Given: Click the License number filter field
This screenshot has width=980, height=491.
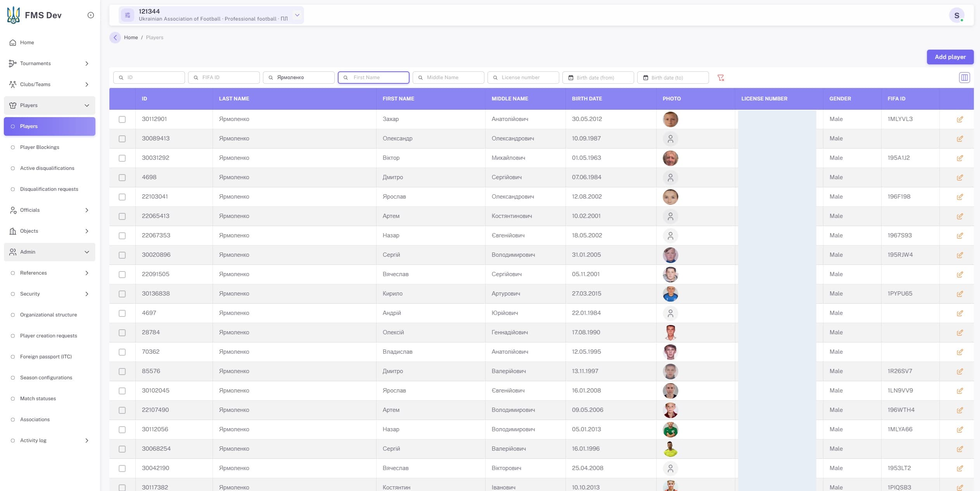Looking at the screenshot, I should (523, 78).
